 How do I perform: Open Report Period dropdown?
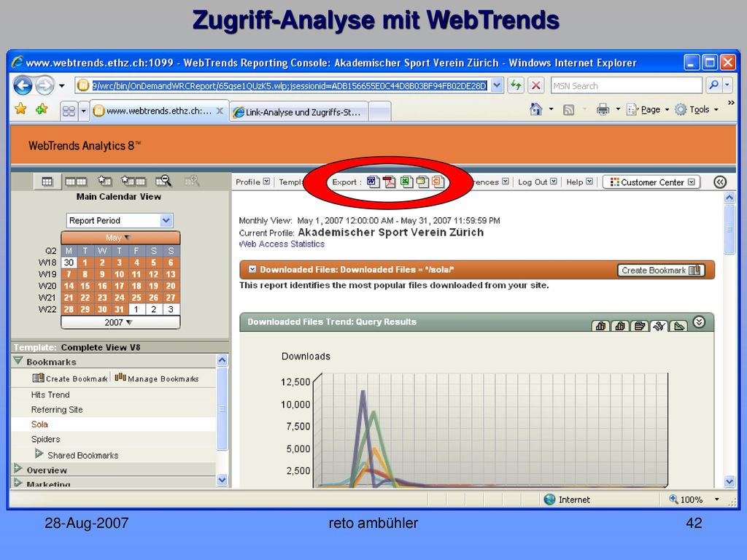click(x=119, y=220)
